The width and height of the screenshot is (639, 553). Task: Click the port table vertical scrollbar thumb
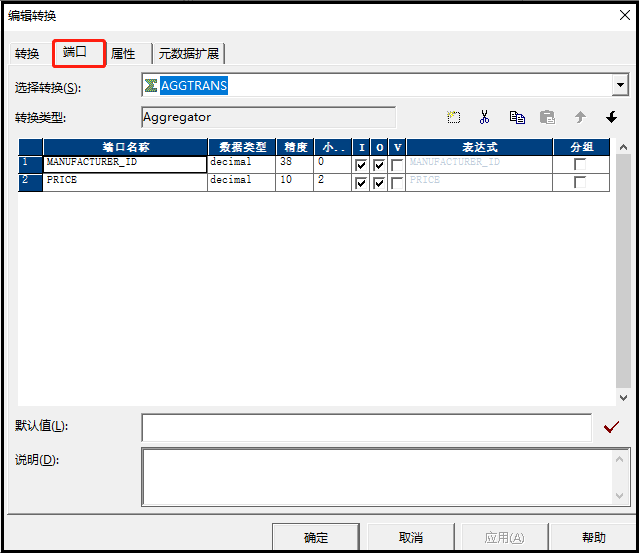click(x=623, y=271)
